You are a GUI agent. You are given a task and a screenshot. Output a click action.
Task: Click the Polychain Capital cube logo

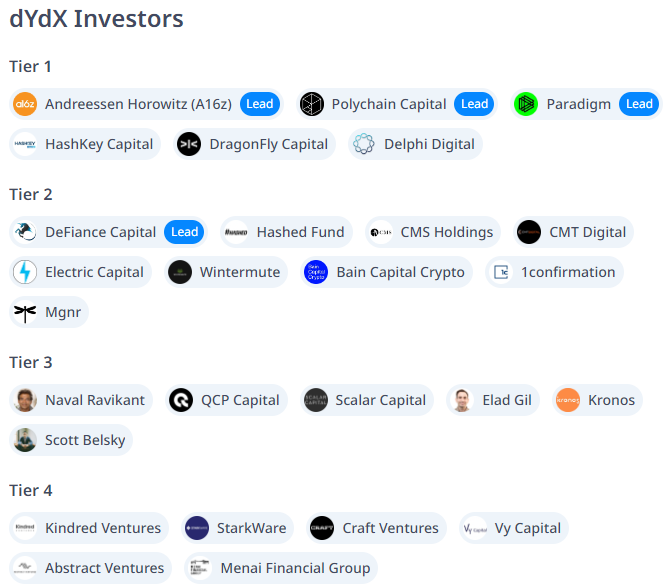312,104
